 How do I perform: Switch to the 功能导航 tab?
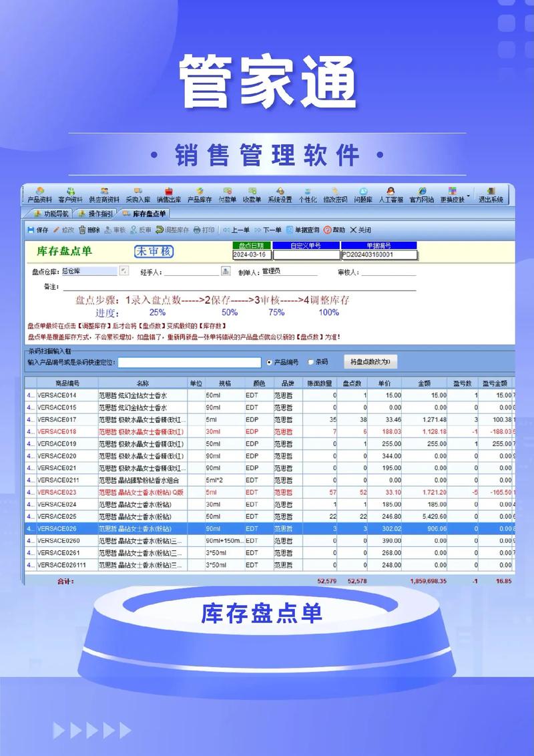tap(50, 214)
